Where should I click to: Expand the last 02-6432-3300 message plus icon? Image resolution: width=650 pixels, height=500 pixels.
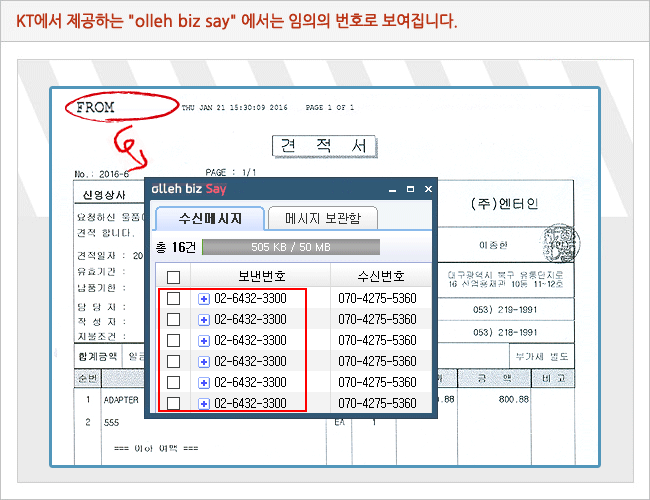pyautogui.click(x=204, y=403)
